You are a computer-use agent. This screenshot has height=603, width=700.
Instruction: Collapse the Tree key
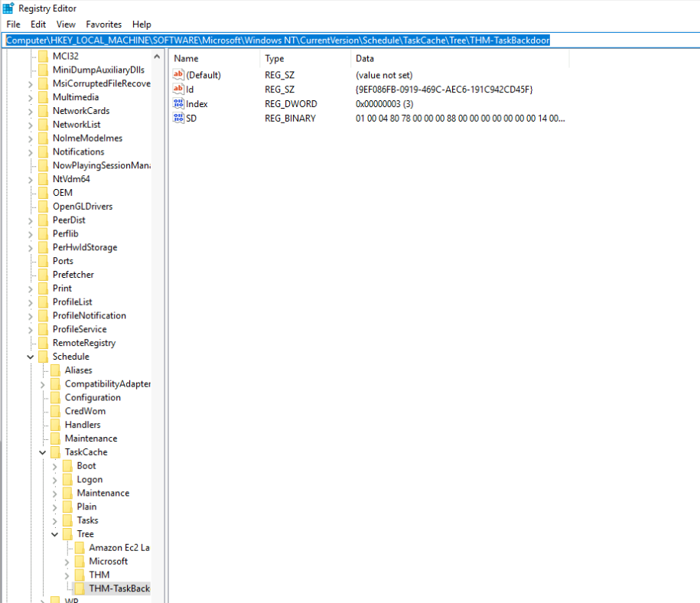(54, 534)
